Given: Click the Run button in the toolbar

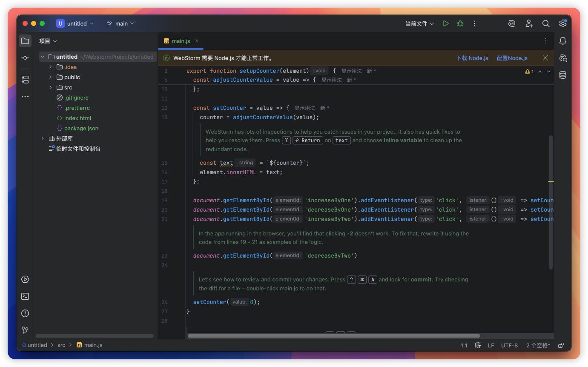Looking at the screenshot, I should [446, 24].
